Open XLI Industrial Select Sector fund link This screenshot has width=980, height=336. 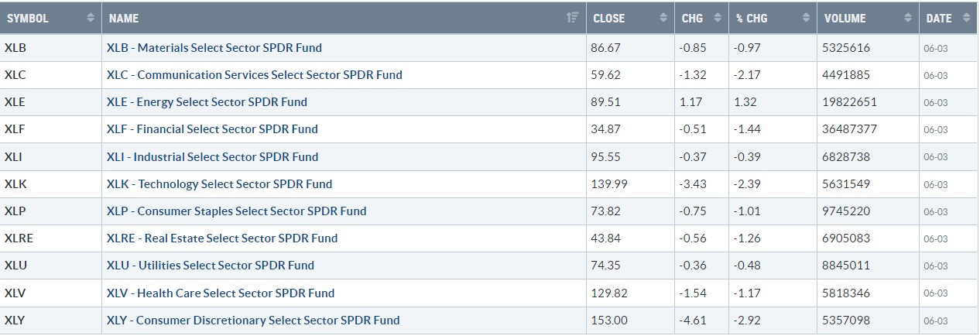[212, 156]
